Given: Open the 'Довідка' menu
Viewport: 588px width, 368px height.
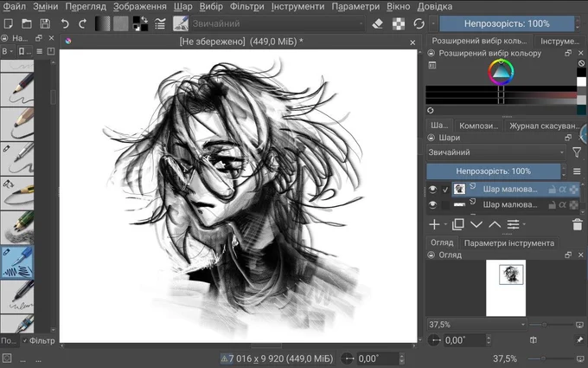Looking at the screenshot, I should click(x=435, y=6).
